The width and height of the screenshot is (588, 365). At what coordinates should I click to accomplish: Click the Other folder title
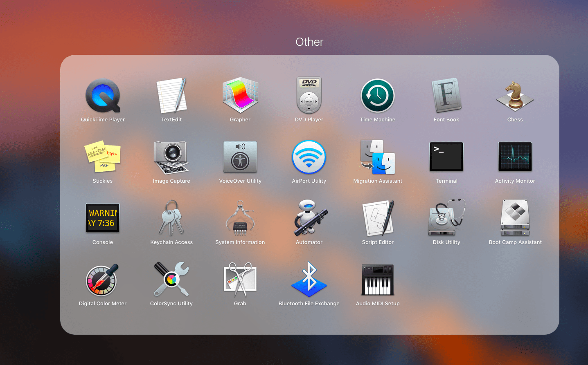click(x=309, y=42)
